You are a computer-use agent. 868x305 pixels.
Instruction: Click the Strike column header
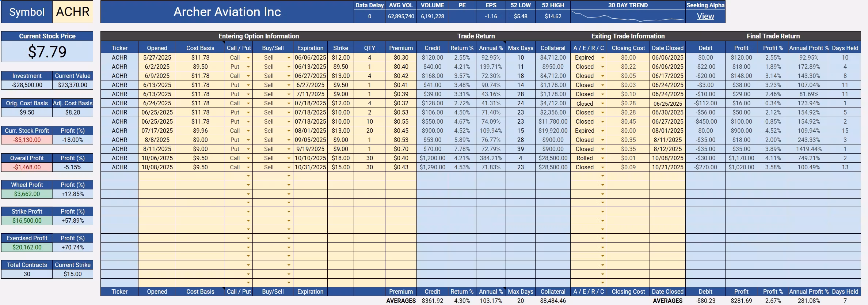pos(340,48)
